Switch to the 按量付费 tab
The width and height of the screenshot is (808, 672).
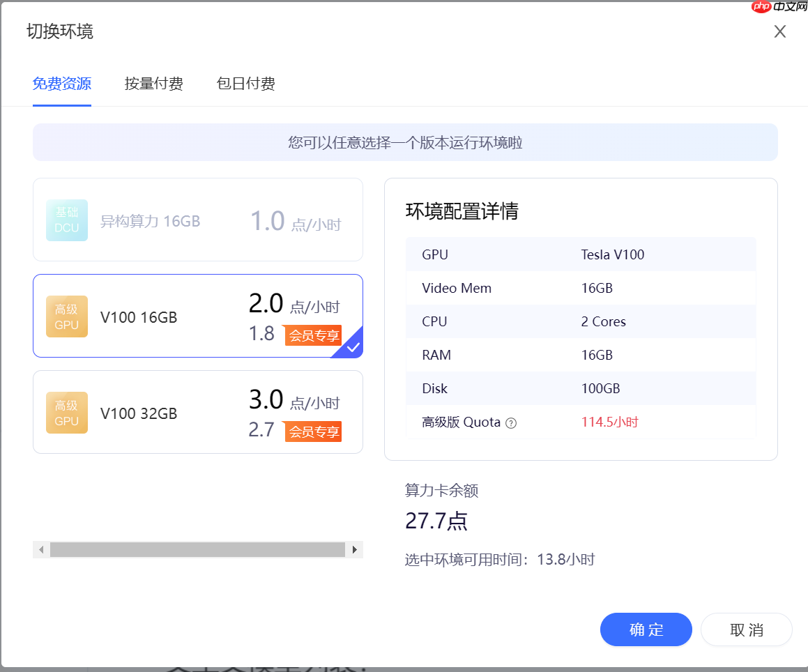pyautogui.click(x=153, y=84)
